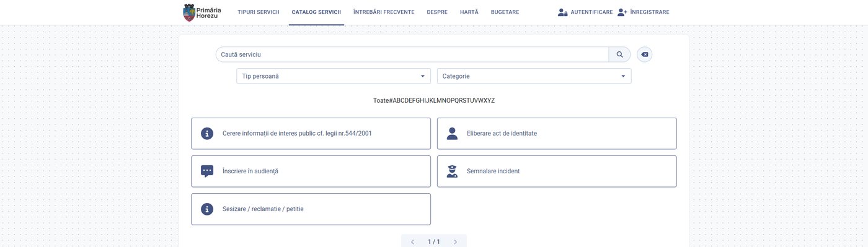Select the Catalog servicii tab
Screen dimensions: 868x247
coord(316,12)
